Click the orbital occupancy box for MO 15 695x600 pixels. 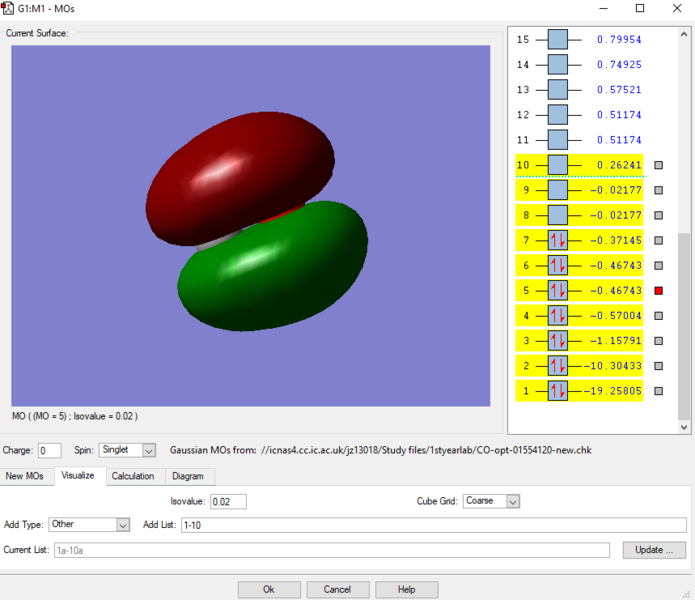[558, 39]
